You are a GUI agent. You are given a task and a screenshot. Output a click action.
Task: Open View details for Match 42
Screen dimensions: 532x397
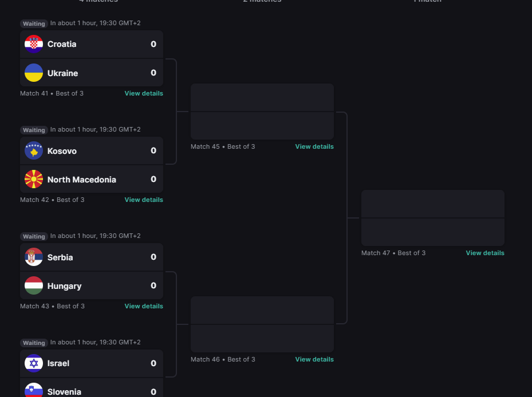[144, 200]
